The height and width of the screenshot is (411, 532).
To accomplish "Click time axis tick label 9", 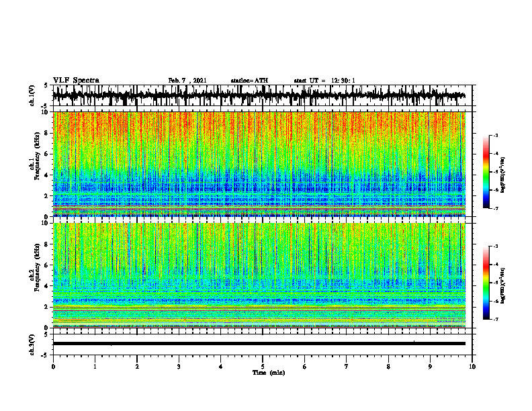I will coord(430,367).
